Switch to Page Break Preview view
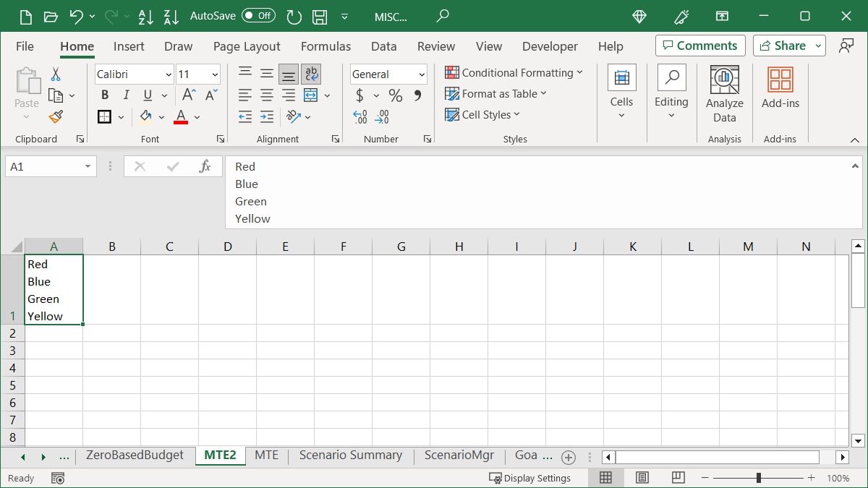The width and height of the screenshot is (868, 488). (678, 477)
